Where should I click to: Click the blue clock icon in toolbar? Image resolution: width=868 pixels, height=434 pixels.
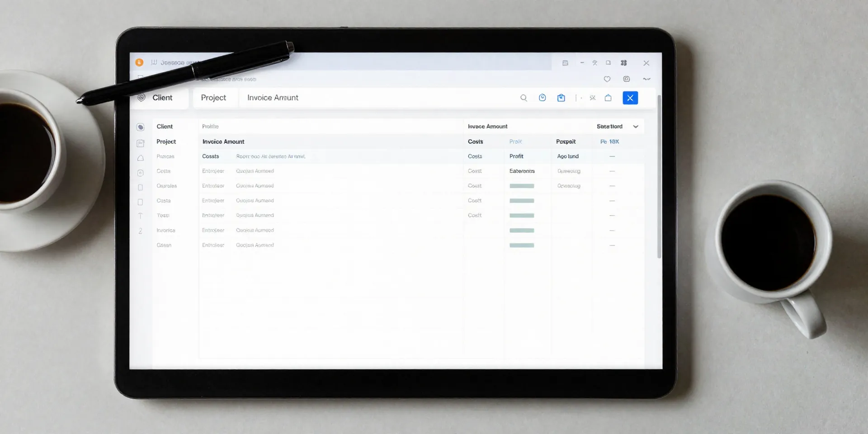pos(542,98)
